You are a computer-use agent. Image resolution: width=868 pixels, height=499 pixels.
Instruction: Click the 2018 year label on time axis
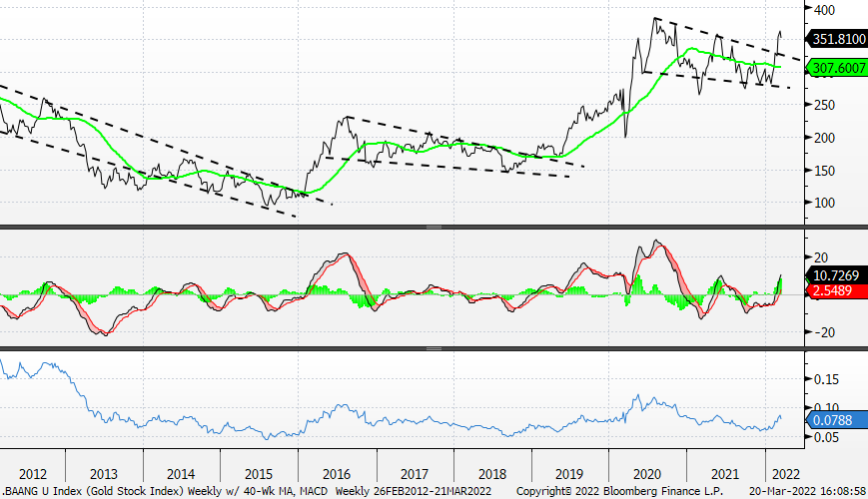click(x=492, y=474)
